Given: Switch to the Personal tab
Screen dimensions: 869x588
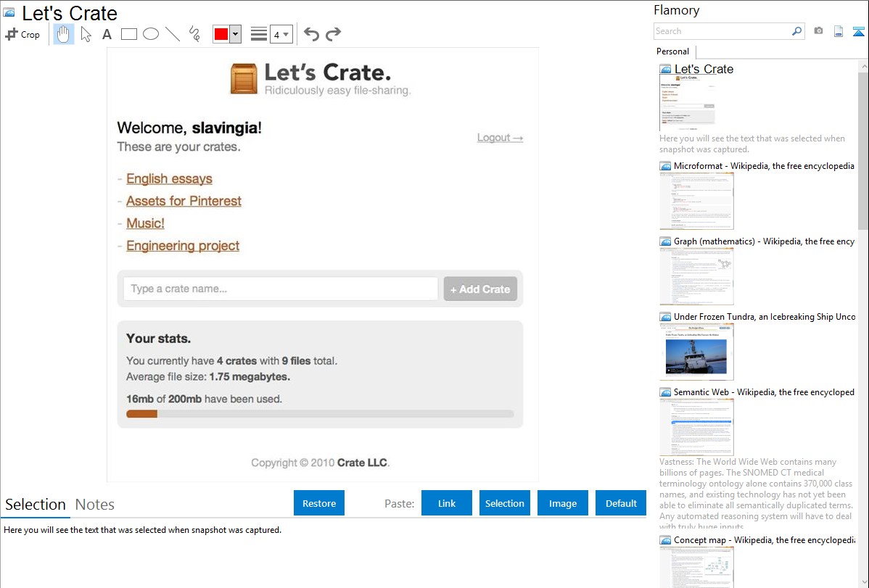Looking at the screenshot, I should click(673, 51).
